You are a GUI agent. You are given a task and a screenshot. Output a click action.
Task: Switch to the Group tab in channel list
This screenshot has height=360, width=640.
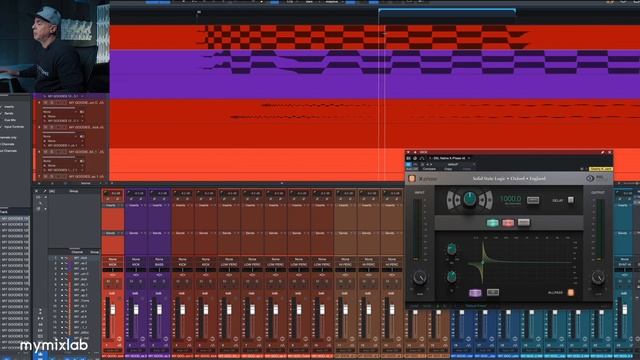[x=94, y=252]
